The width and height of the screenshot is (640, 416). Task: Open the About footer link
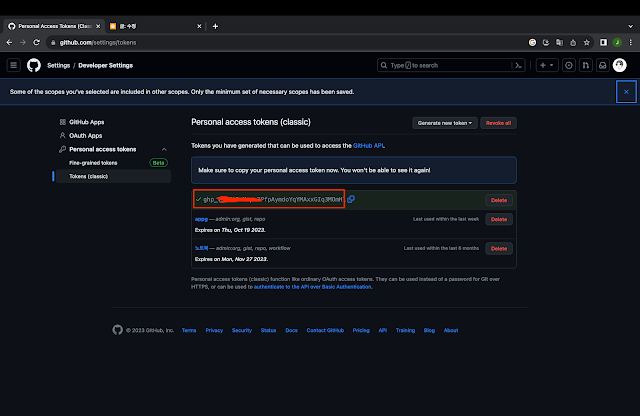[451, 330]
